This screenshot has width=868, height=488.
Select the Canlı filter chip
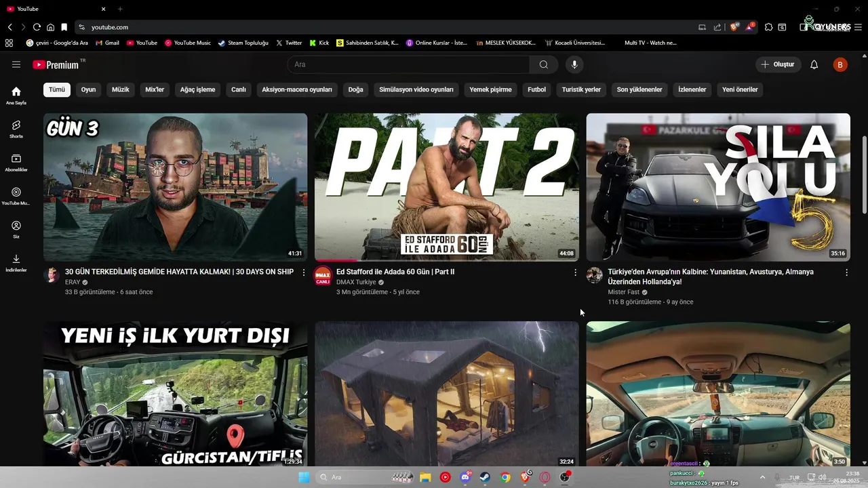click(x=239, y=89)
